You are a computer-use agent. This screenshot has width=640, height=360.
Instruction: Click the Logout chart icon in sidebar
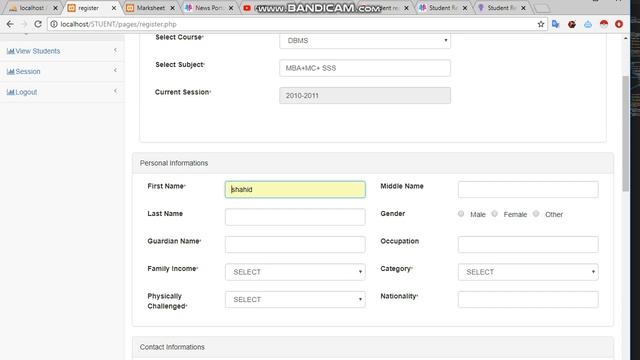pos(11,92)
